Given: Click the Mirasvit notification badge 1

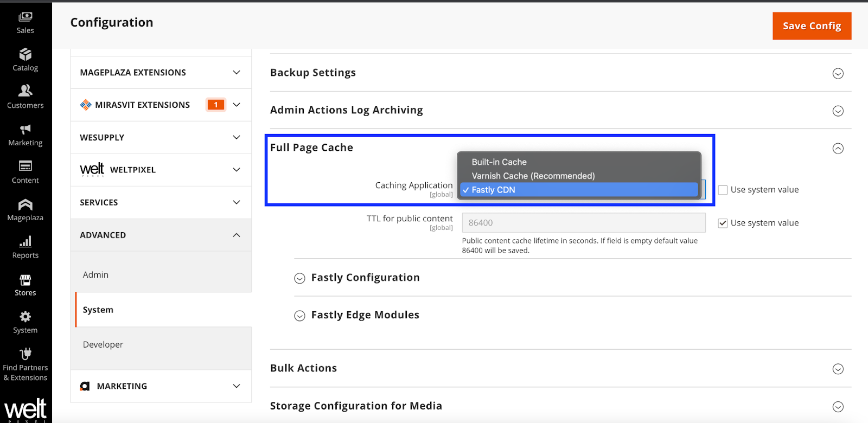Looking at the screenshot, I should (x=216, y=105).
